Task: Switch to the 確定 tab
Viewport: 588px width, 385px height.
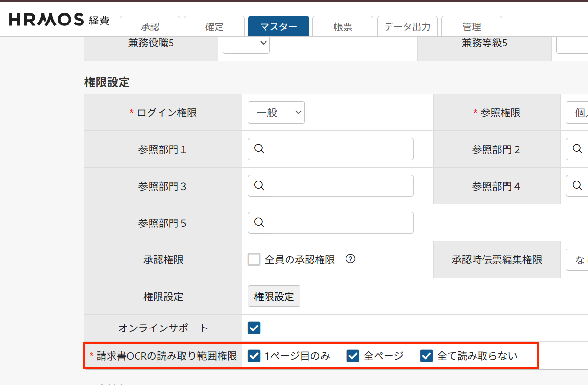Action: pos(214,27)
